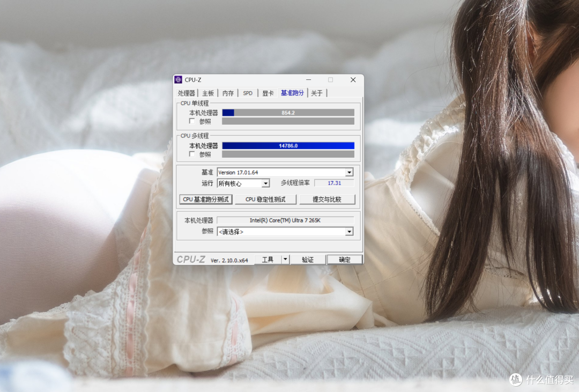The image size is (579, 392).
Task: Launch the CPU 稳定性测试 button
Action: pos(265,199)
